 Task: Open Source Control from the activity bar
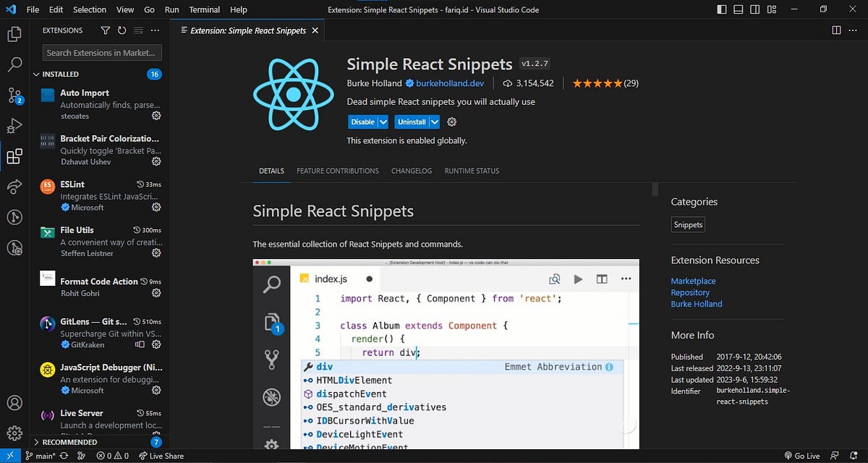point(13,95)
